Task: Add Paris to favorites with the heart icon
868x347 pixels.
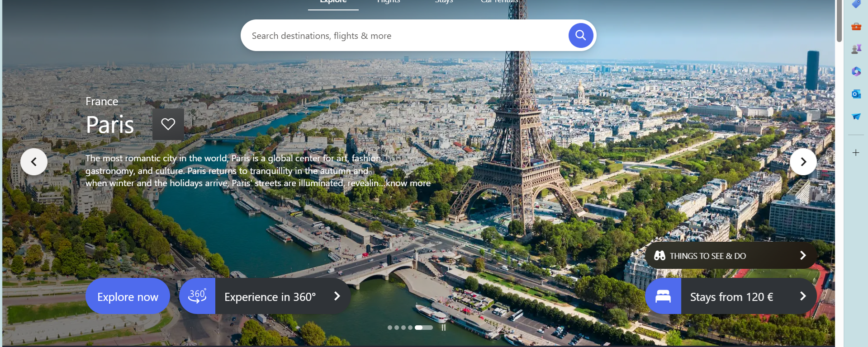Action: [168, 124]
